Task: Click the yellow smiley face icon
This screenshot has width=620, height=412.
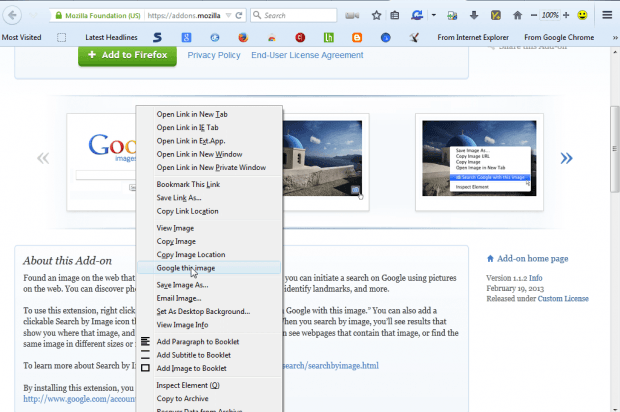Action: 582,15
